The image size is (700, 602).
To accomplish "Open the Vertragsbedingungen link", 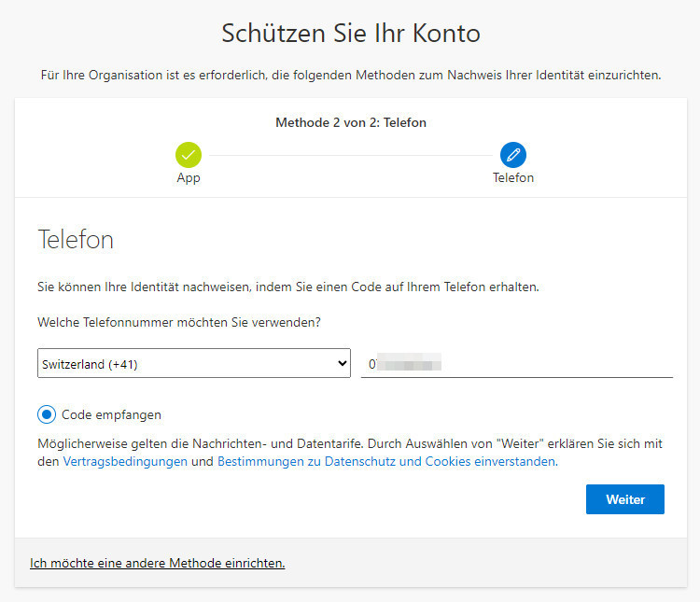I will tap(125, 461).
